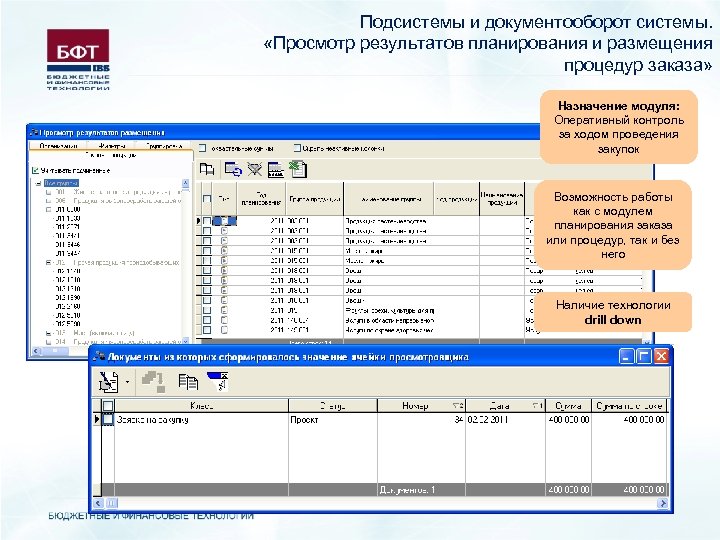720x540 pixels.
Task: Click the document icon in highlighted current grid row
Action: click(225, 221)
